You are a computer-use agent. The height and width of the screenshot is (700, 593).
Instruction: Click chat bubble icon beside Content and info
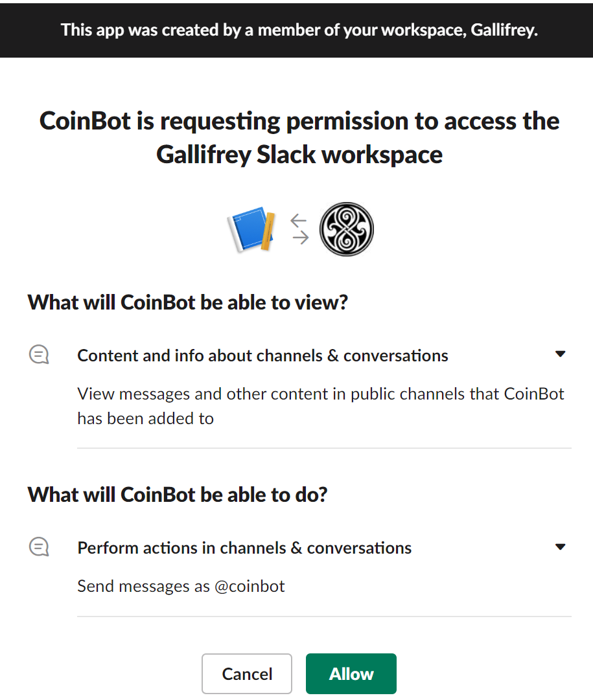tap(39, 355)
